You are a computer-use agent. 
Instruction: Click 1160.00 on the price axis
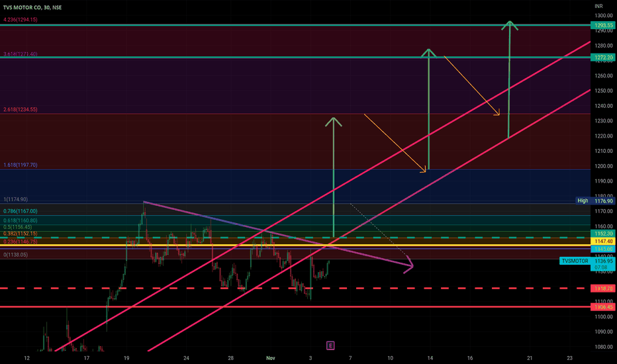click(x=604, y=226)
